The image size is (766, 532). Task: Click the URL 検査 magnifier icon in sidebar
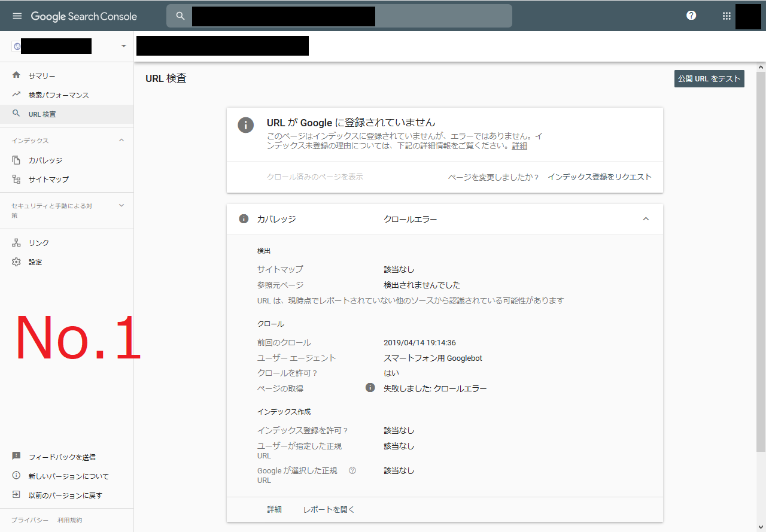[16, 114]
